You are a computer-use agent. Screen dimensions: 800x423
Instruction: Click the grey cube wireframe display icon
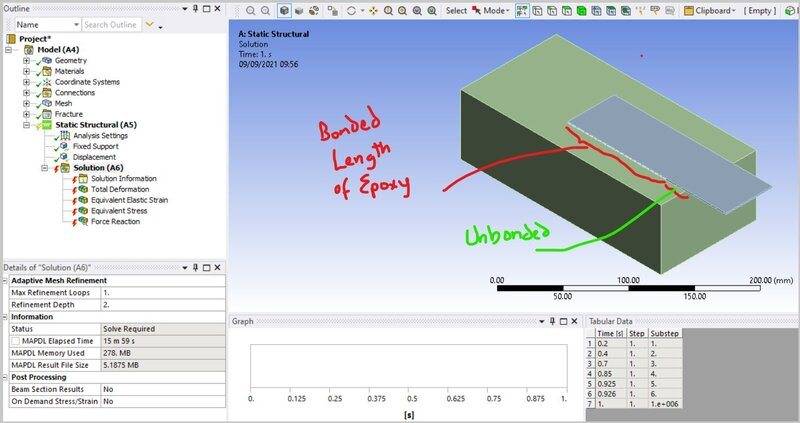click(x=299, y=10)
